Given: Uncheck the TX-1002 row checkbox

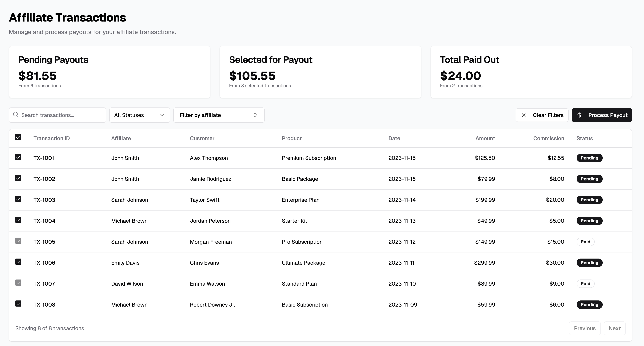Looking at the screenshot, I should click(18, 178).
